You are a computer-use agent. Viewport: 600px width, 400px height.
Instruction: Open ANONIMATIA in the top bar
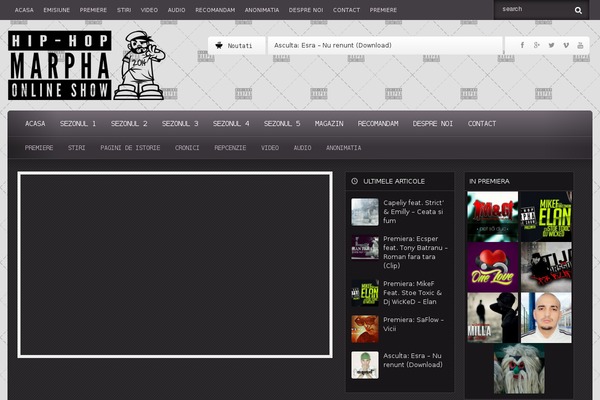(x=262, y=10)
